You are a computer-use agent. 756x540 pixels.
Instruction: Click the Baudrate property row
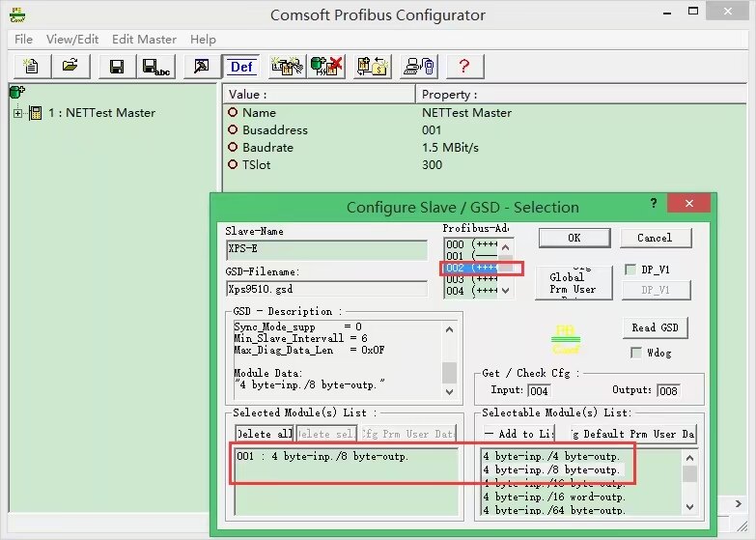(484, 147)
